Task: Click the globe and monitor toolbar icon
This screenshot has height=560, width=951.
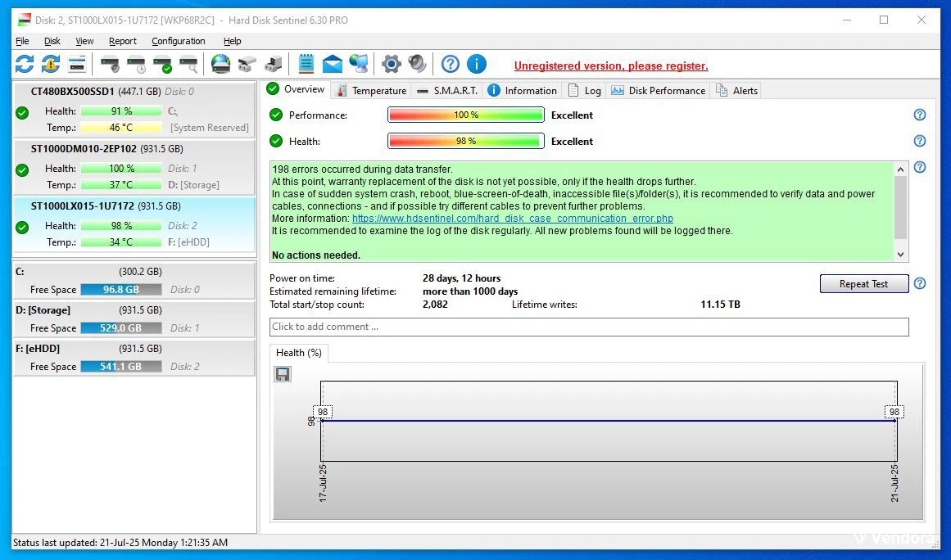Action: click(x=359, y=64)
